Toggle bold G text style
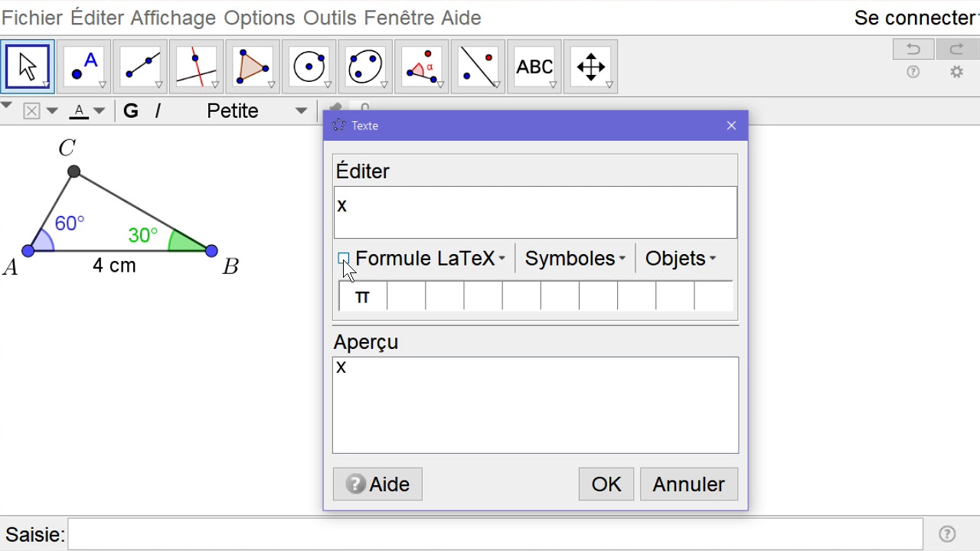 [x=131, y=111]
